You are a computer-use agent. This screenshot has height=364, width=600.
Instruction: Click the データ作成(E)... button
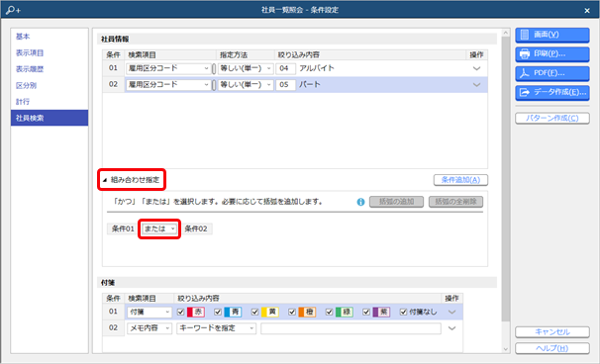(x=552, y=92)
